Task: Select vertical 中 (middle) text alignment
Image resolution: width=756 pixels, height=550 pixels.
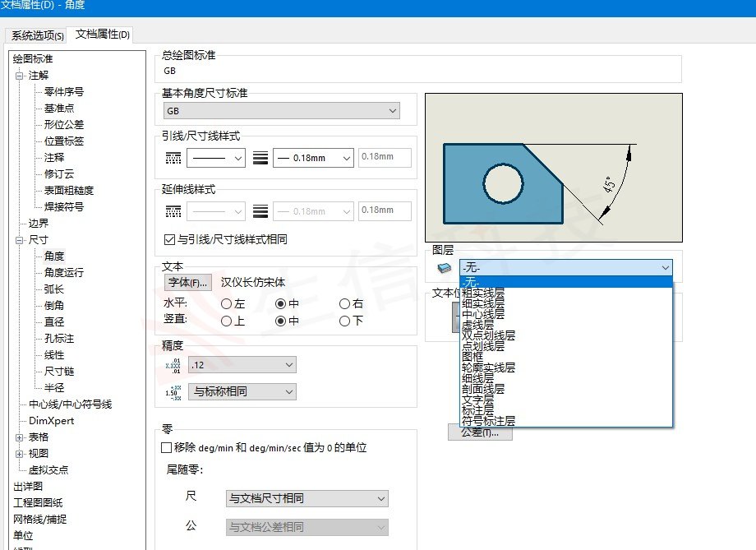Action: pos(280,321)
